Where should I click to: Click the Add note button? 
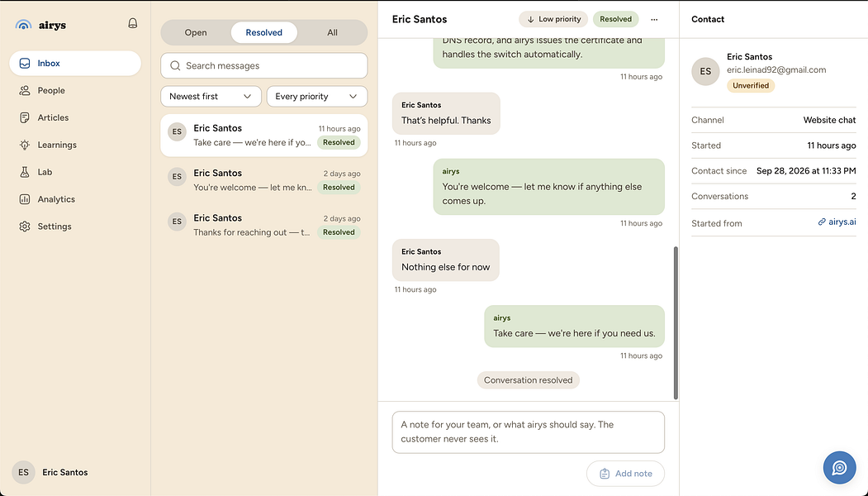625,474
